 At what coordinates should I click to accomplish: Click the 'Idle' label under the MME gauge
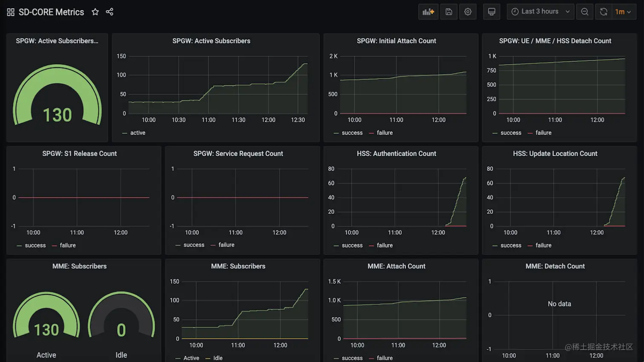(121, 355)
